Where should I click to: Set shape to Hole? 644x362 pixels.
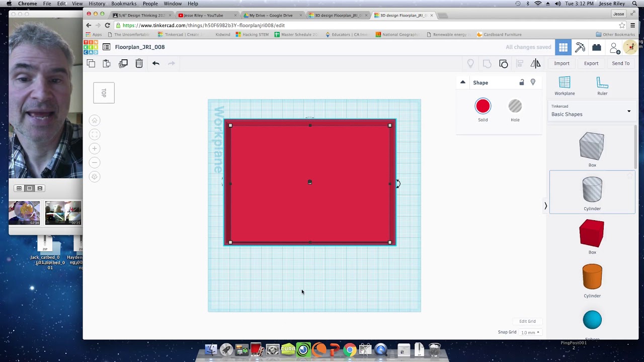point(515,111)
